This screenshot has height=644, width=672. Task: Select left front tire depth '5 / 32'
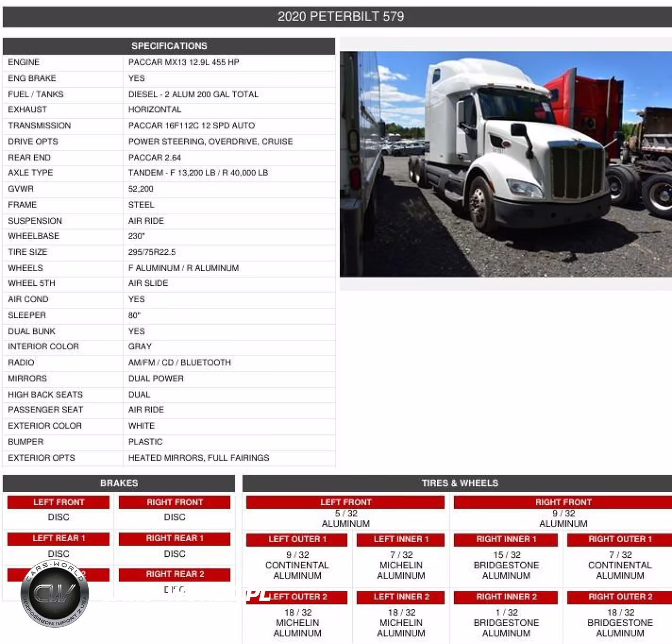pyautogui.click(x=346, y=514)
